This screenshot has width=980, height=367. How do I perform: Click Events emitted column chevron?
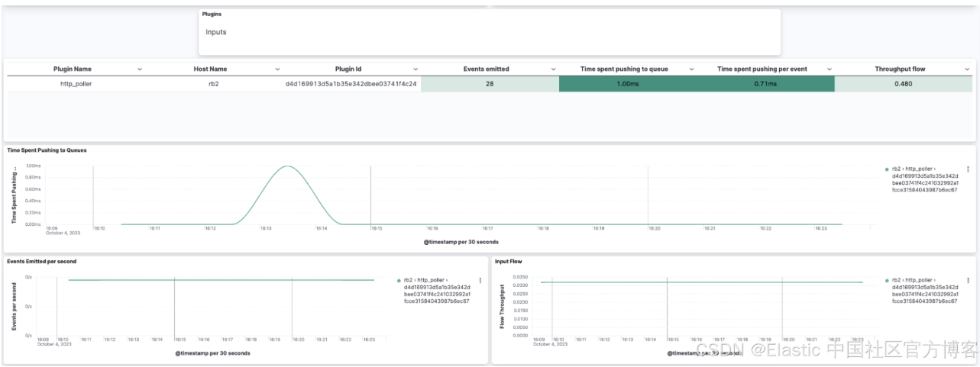pyautogui.click(x=552, y=69)
